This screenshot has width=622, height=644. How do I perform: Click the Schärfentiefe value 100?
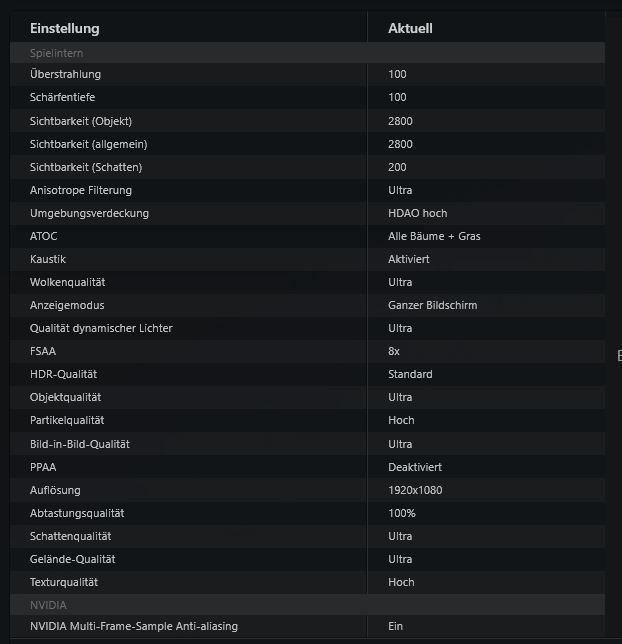pyautogui.click(x=397, y=97)
